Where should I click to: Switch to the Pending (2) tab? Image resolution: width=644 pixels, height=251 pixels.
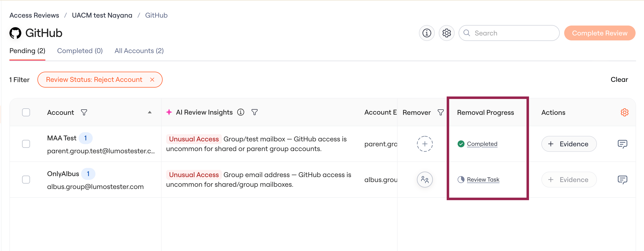pos(27,51)
